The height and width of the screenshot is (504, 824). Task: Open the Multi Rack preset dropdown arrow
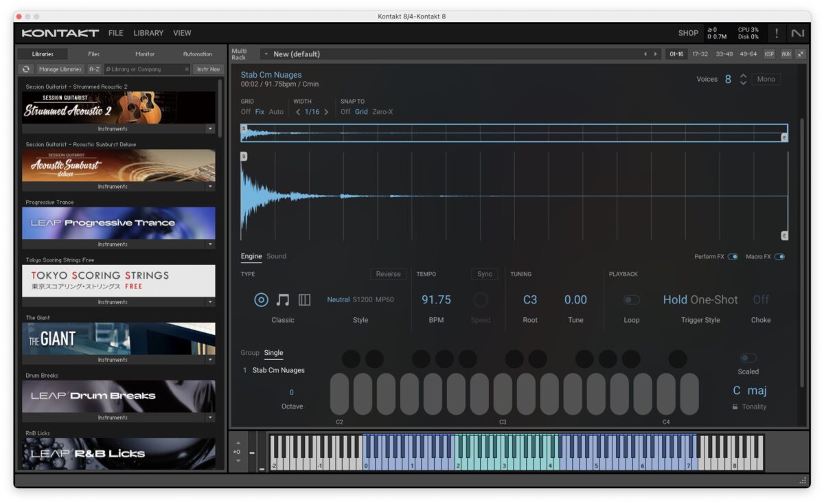266,54
